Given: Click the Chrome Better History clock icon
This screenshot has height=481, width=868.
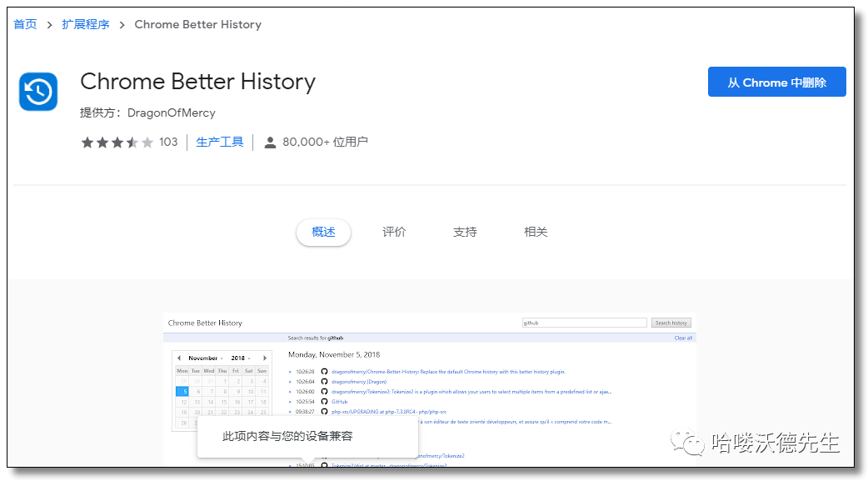Looking at the screenshot, I should point(38,92).
